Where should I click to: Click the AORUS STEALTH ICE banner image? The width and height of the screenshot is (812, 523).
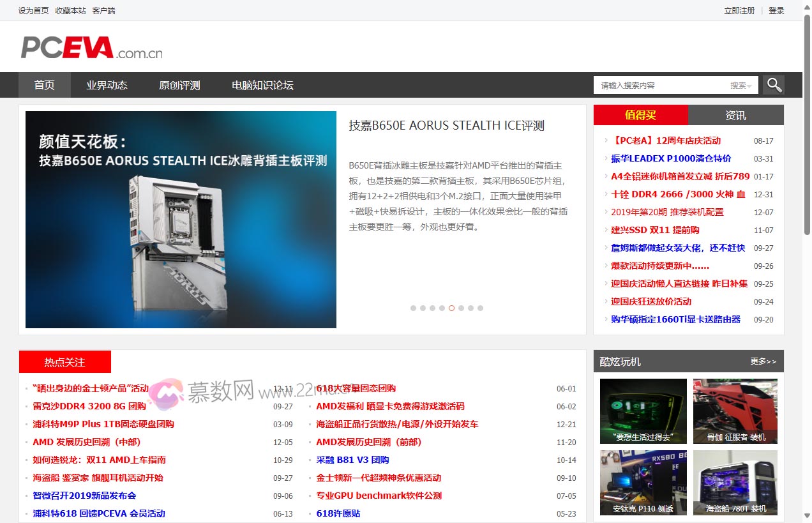[181, 220]
